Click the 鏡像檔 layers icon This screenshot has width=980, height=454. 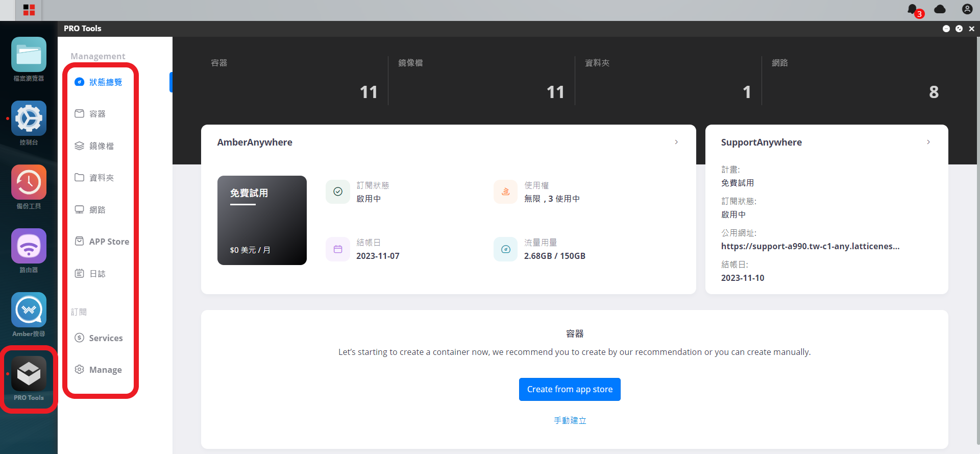79,146
